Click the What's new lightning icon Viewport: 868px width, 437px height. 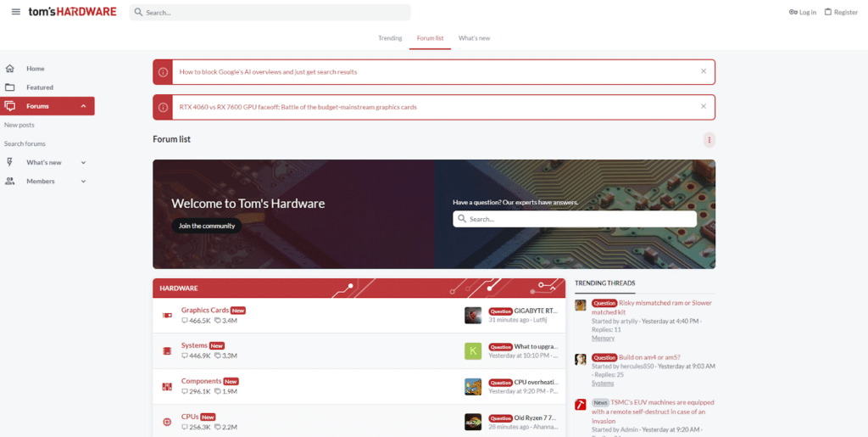pos(9,162)
